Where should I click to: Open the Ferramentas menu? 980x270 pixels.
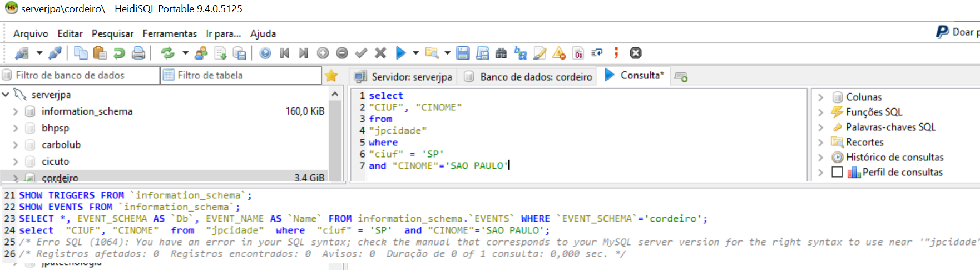170,33
